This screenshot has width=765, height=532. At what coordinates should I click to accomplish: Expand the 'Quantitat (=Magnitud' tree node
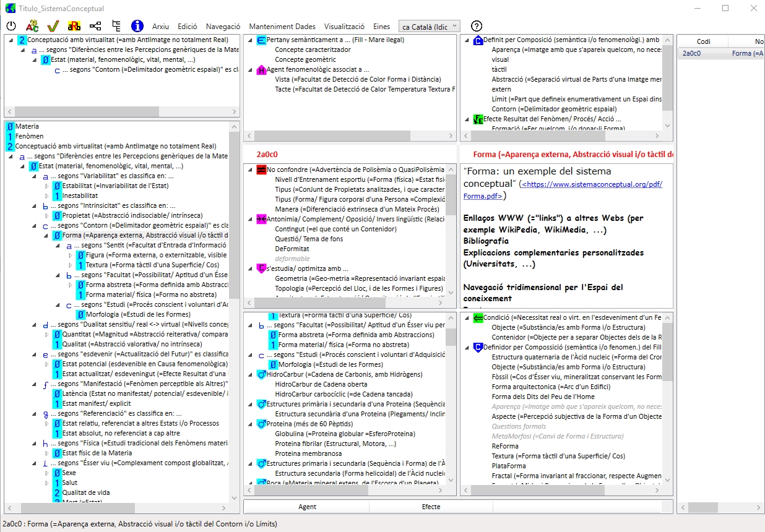46,334
